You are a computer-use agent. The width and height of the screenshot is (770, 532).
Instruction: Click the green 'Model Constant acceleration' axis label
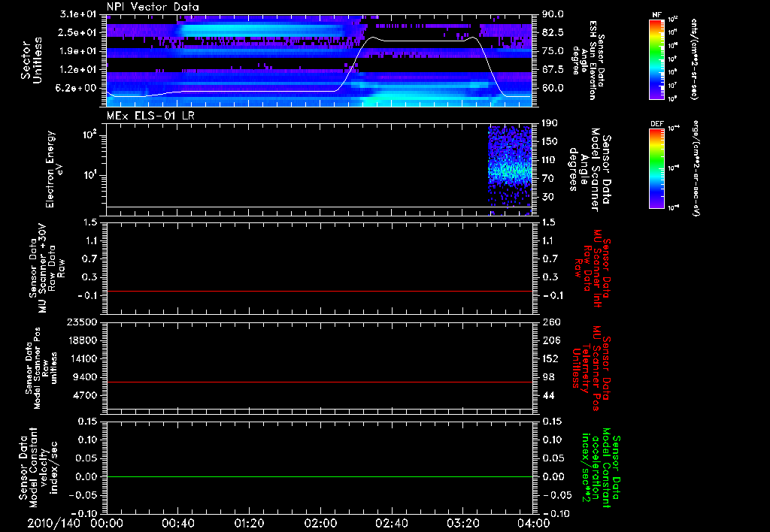tap(600, 467)
